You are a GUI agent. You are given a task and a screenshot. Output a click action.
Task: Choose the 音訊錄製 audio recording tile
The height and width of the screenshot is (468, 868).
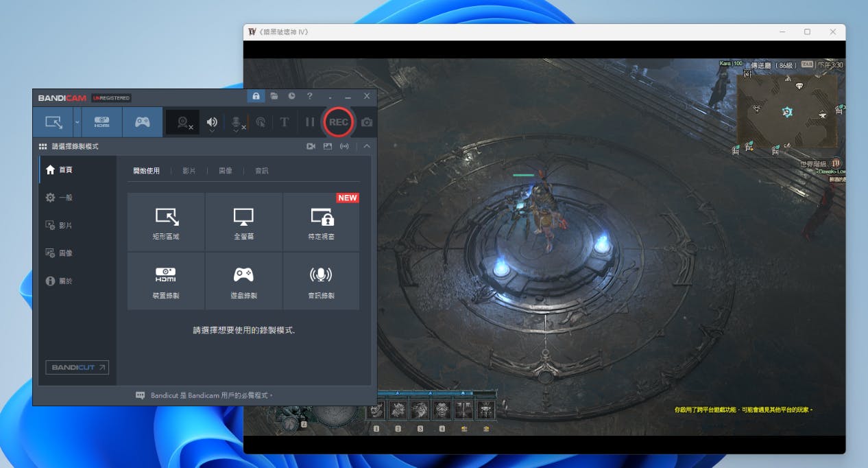[321, 281]
